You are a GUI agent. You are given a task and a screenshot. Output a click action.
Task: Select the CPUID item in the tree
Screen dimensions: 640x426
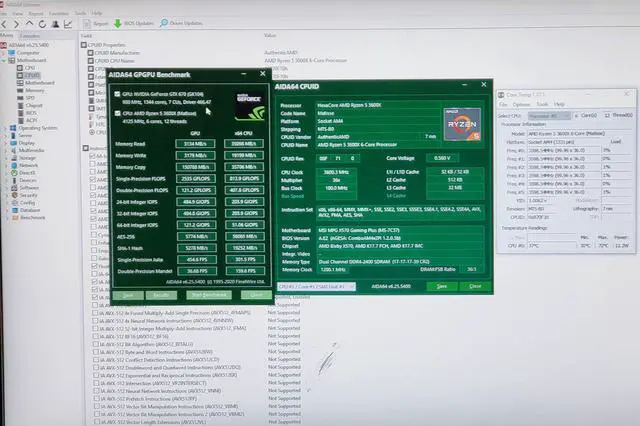32,75
